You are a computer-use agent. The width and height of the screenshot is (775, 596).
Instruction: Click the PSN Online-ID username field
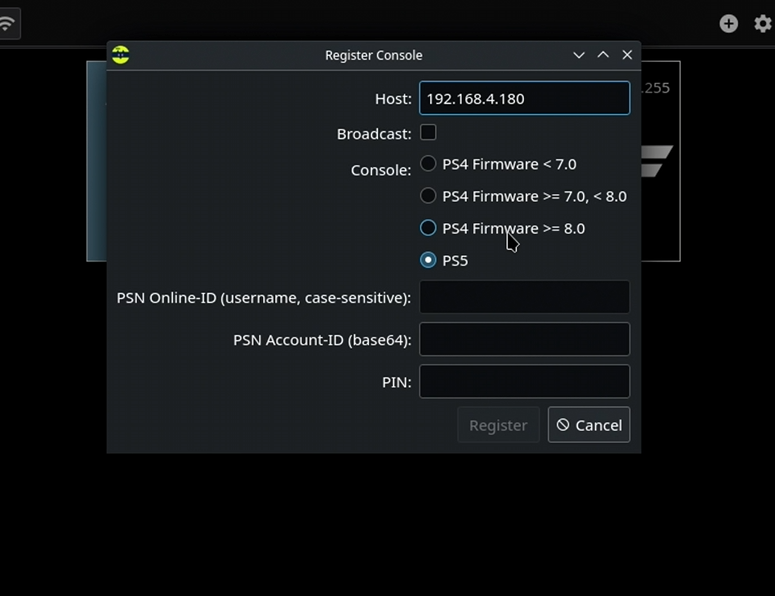(x=524, y=297)
